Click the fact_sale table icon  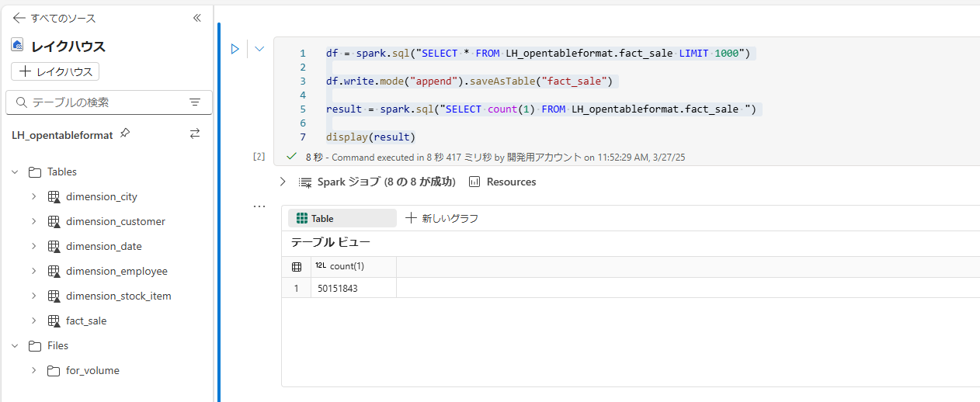pos(54,321)
